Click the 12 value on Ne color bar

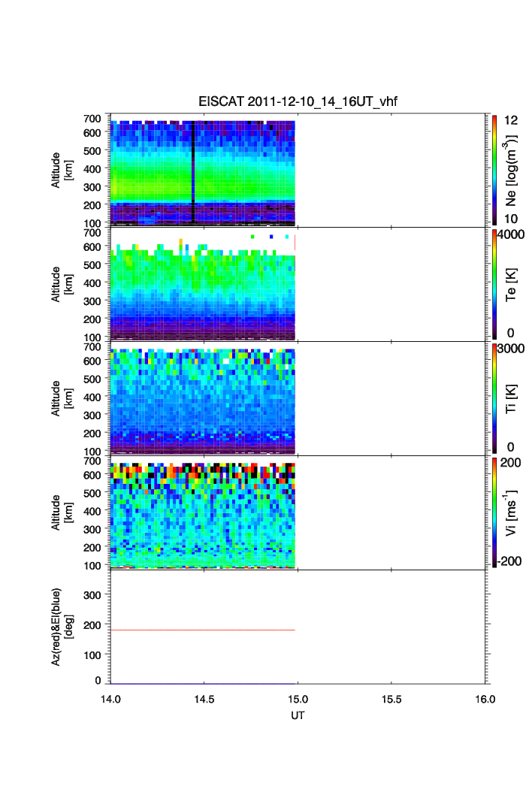[x=511, y=120]
